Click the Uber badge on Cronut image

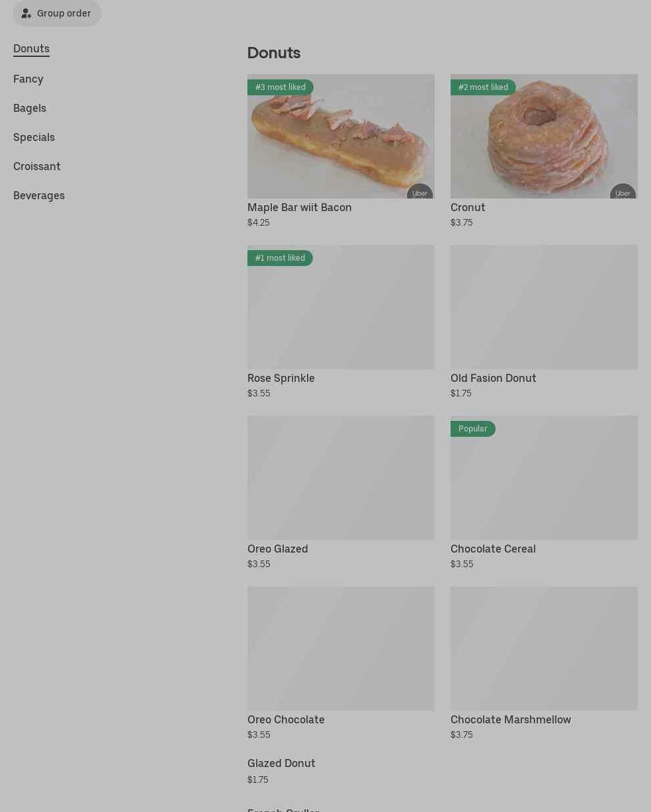pyautogui.click(x=623, y=192)
